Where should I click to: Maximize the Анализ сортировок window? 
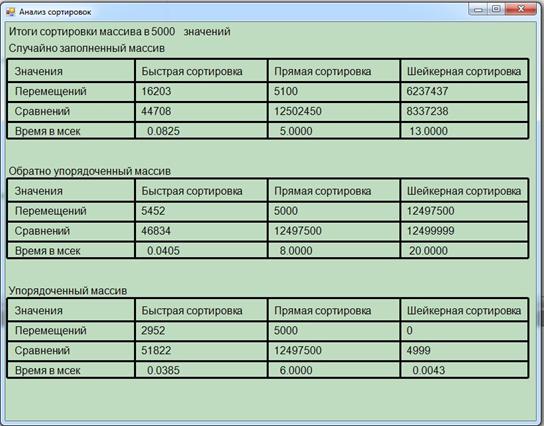496,9
